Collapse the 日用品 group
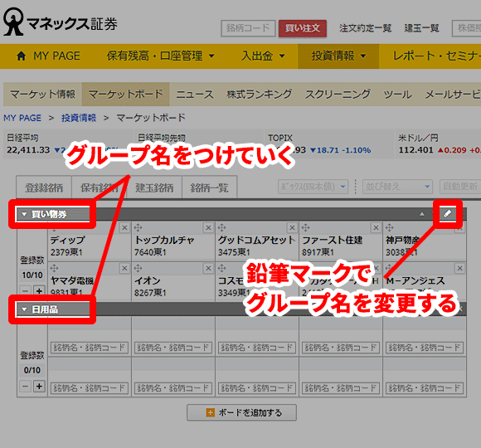The height and width of the screenshot is (448, 481). 24,309
